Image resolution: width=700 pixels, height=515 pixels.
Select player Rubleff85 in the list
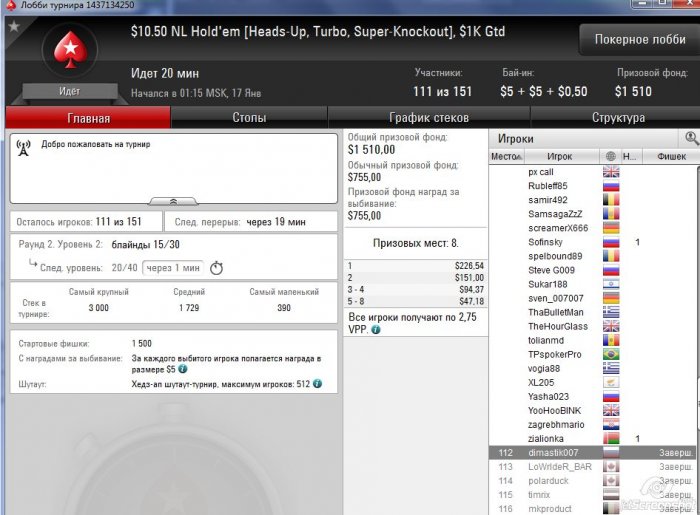coord(592,186)
